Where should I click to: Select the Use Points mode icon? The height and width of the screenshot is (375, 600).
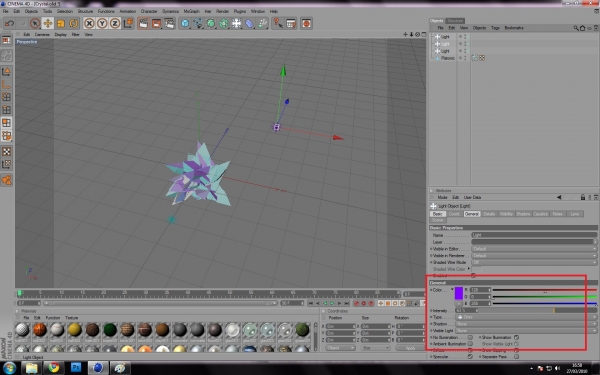point(7,97)
